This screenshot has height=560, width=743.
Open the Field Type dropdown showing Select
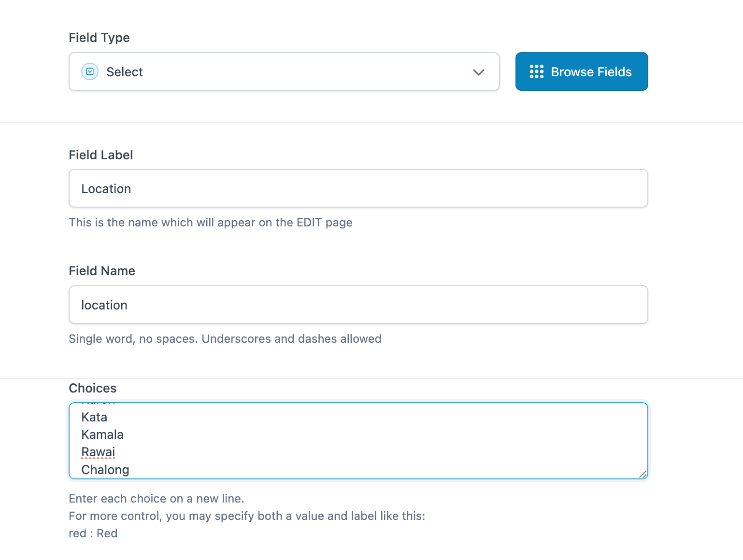coord(284,71)
